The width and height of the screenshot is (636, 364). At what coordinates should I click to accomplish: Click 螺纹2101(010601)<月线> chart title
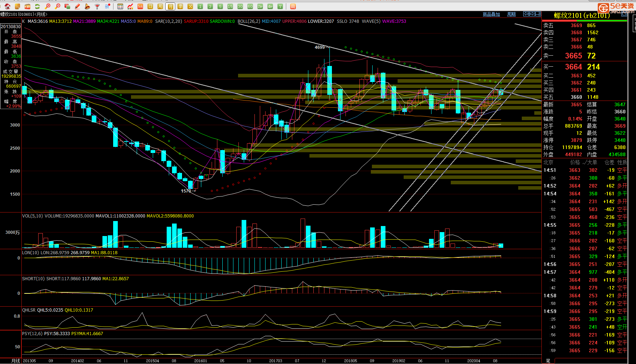24,14
